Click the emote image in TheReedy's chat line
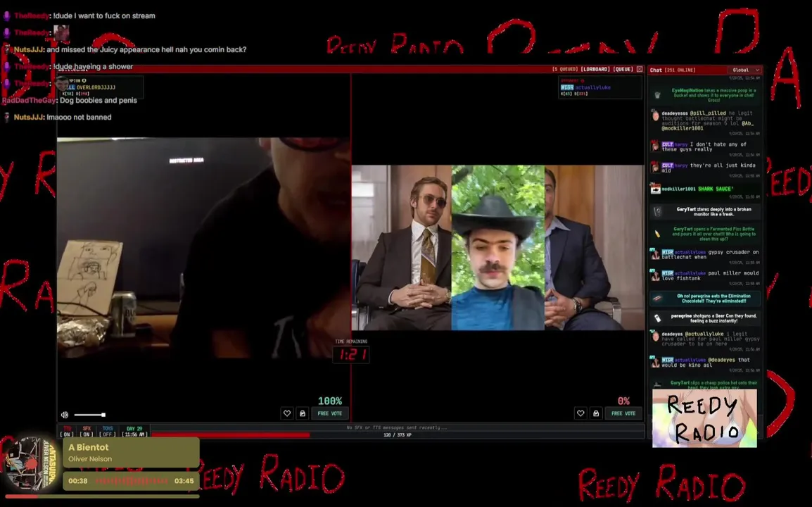The width and height of the screenshot is (812, 507). [x=61, y=32]
